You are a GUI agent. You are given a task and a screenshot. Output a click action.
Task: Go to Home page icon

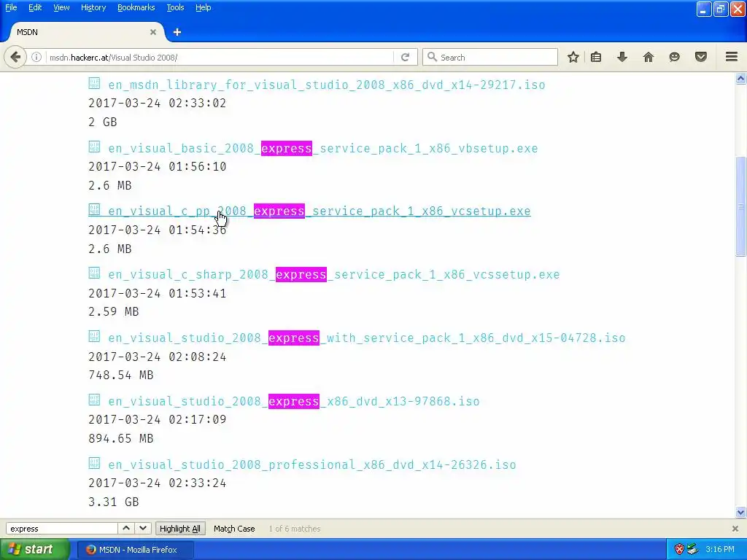coord(649,57)
